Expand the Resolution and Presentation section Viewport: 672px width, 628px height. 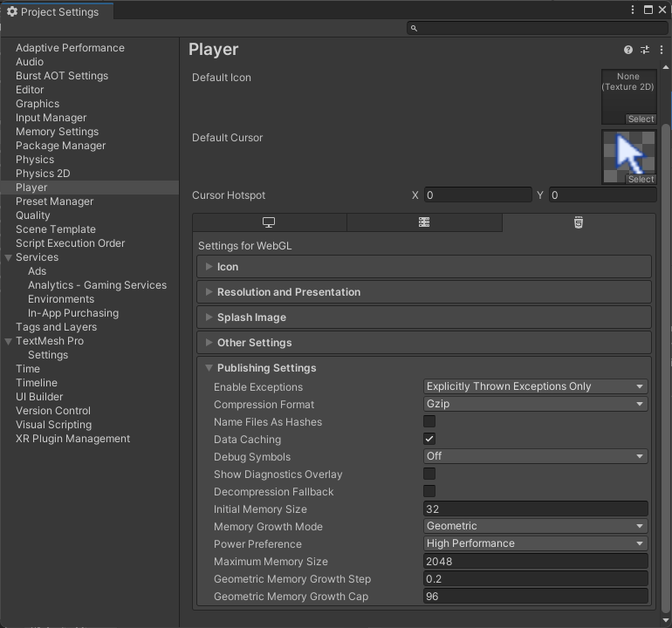point(289,292)
